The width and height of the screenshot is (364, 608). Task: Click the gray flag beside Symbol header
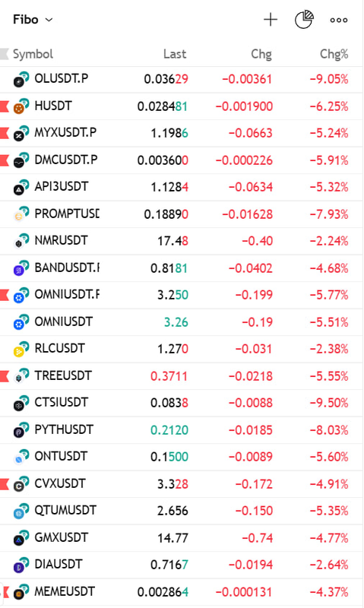pyautogui.click(x=5, y=54)
